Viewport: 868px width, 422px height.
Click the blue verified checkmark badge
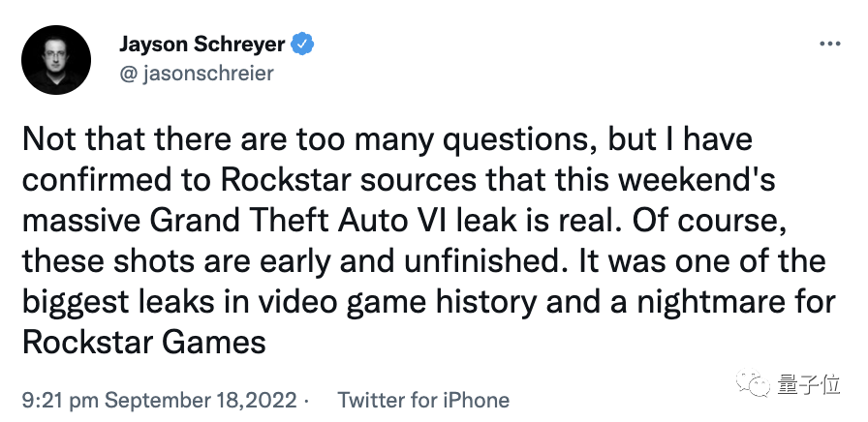[x=301, y=44]
